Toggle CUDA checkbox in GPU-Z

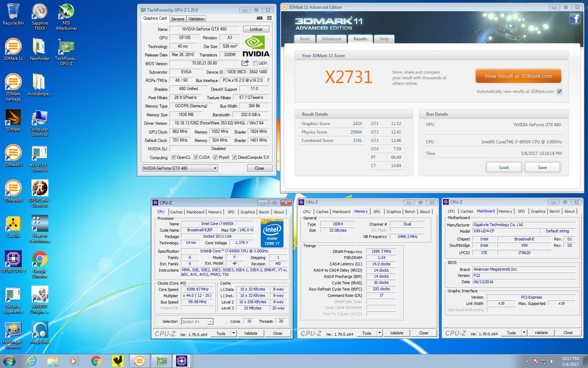coord(196,157)
